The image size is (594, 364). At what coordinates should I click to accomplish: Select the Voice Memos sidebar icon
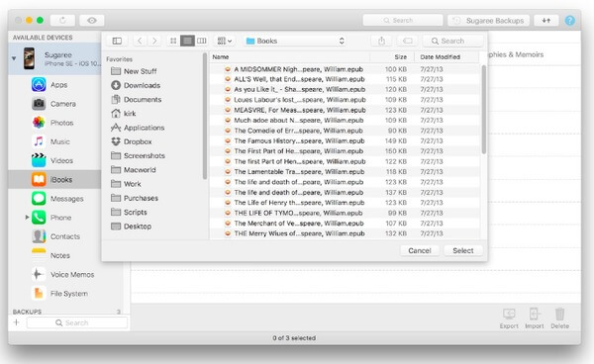tap(39, 274)
